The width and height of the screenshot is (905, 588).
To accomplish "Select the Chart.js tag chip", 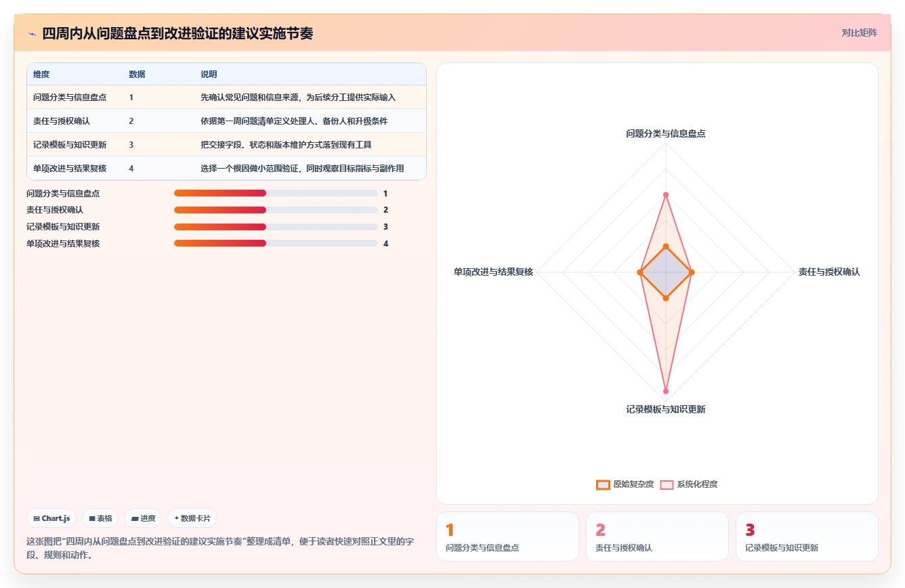I will [x=51, y=518].
